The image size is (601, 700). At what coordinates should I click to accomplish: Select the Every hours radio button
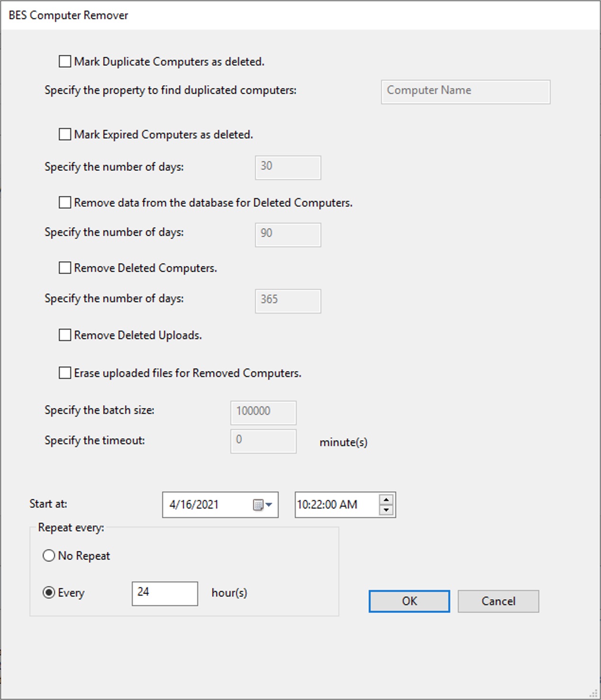49,592
